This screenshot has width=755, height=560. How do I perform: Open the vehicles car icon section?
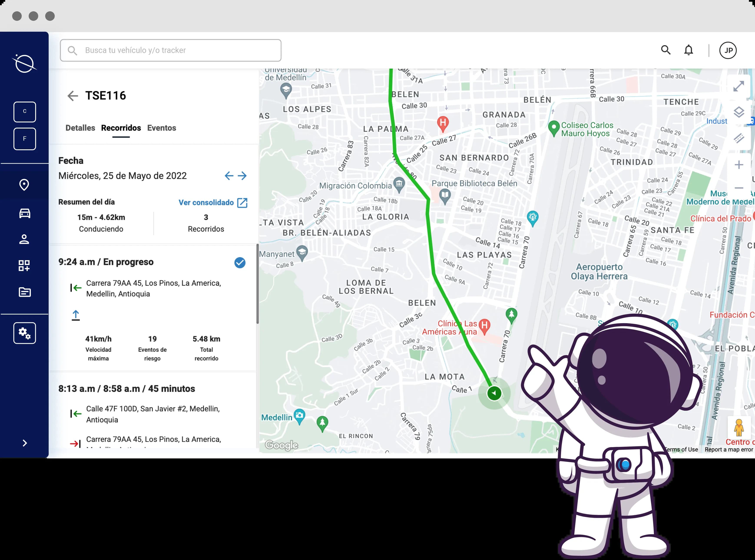(x=24, y=213)
